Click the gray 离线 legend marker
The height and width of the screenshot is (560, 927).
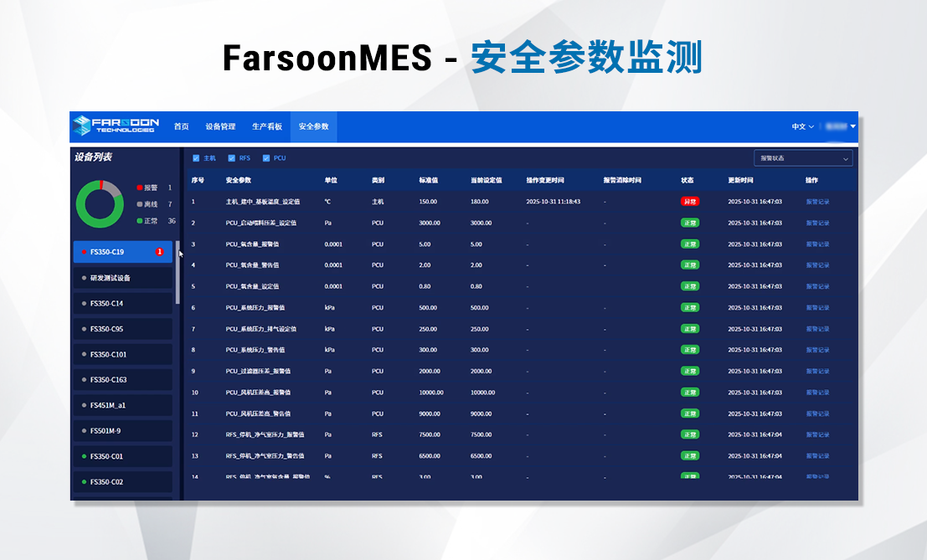pos(139,204)
